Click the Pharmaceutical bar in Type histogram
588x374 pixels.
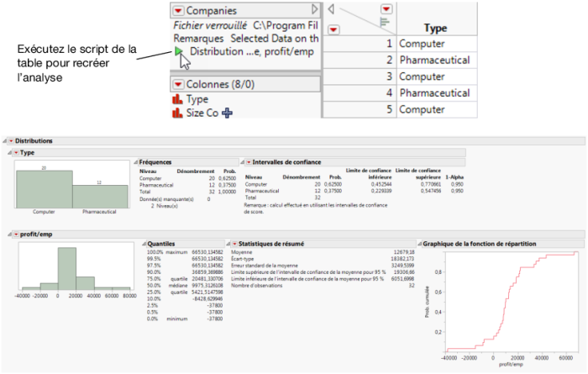[x=97, y=190]
